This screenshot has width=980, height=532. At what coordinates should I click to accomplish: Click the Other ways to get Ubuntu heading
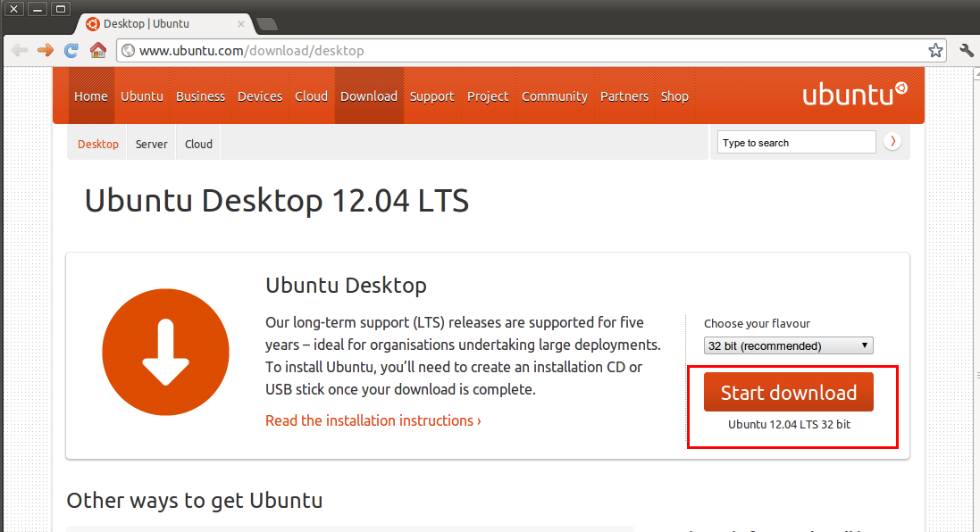(195, 500)
